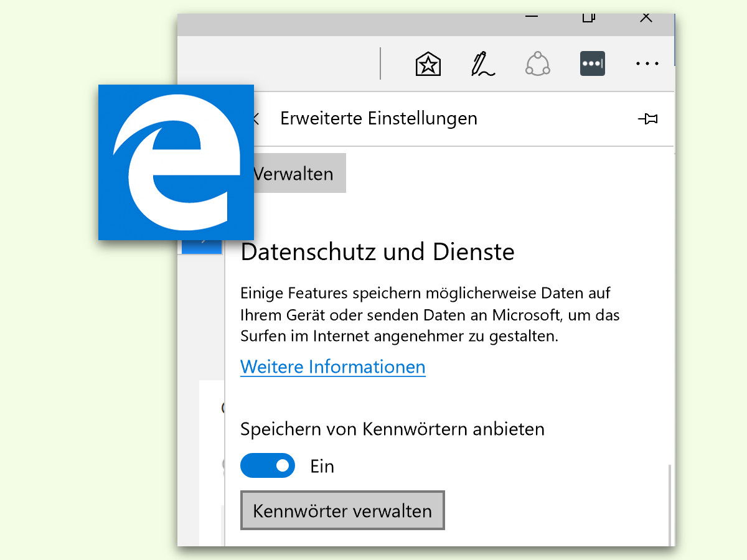Restore down the browser window
The height and width of the screenshot is (560, 747).
[588, 17]
